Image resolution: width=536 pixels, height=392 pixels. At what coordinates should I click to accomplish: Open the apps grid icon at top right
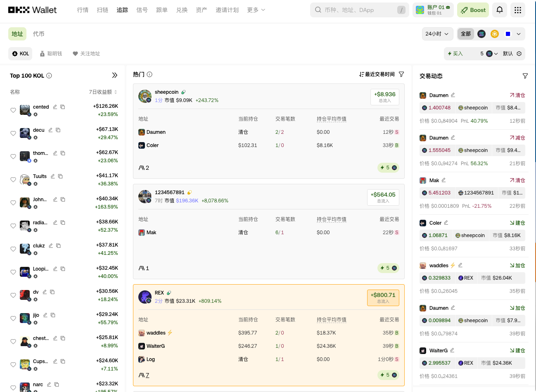(x=518, y=10)
